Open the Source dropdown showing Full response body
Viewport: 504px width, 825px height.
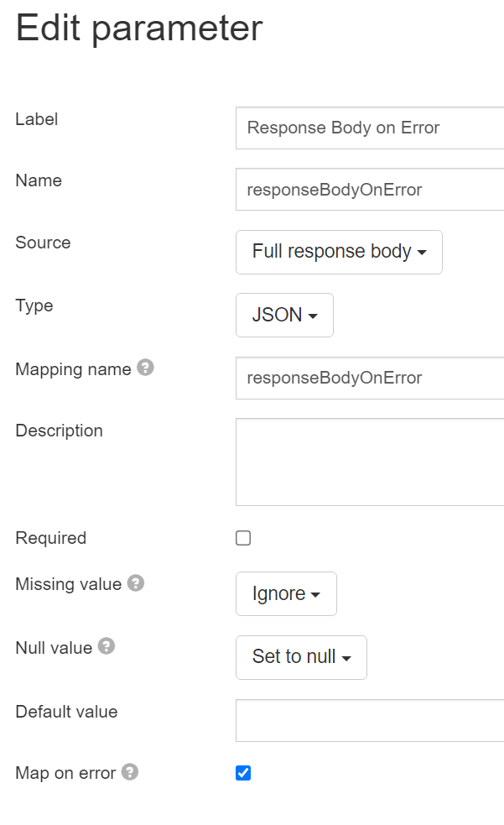click(x=339, y=252)
